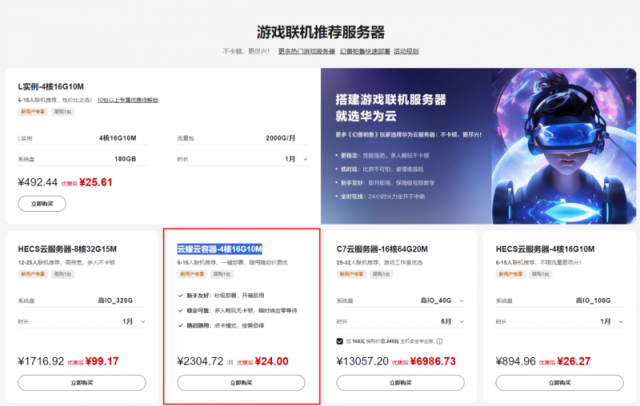Click 立即购买 under HECS云服务器-4核16G10M

click(560, 383)
